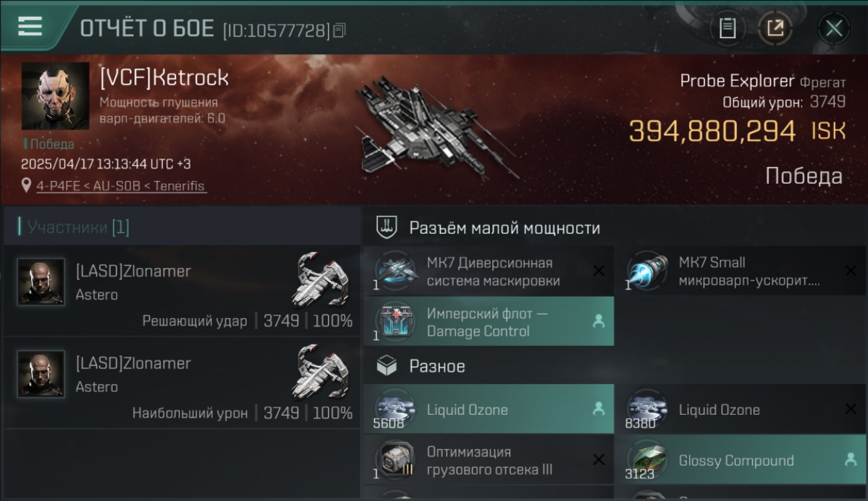The height and width of the screenshot is (501, 868).
Task: Select the destroyed Liquid Ozone 8380 stack
Action: tap(740, 409)
